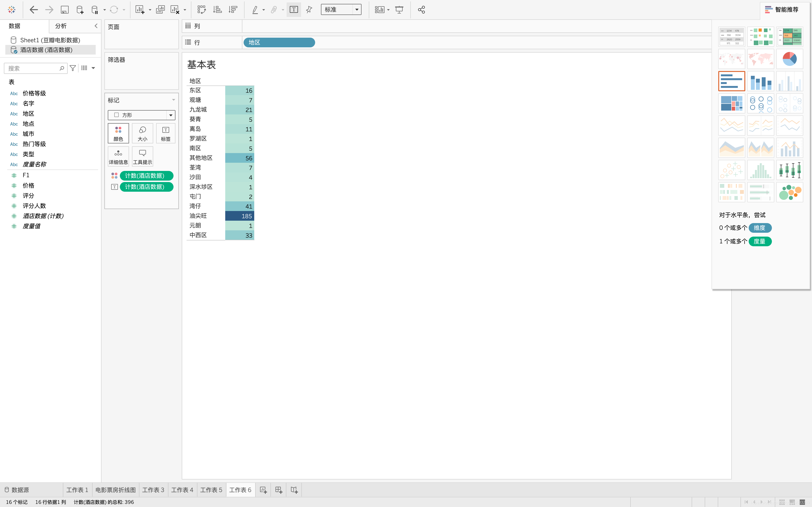Viewport: 812px width, 507px height.
Task: Open the 颜色 color marks card
Action: (118, 133)
